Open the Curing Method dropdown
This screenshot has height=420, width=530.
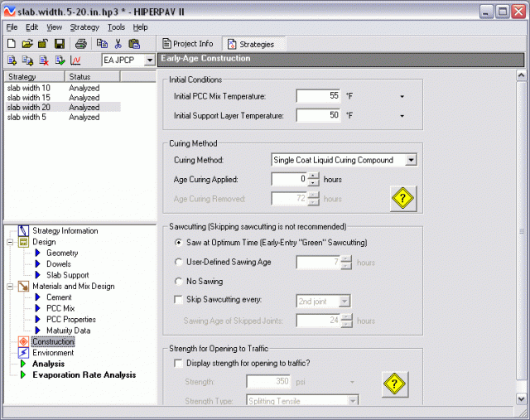pos(412,160)
